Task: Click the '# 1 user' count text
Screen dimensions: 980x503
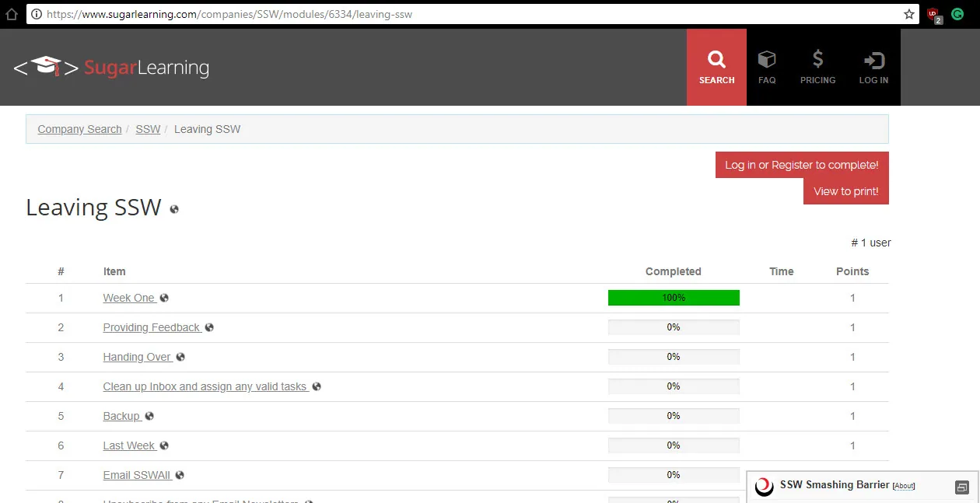Action: pos(871,243)
